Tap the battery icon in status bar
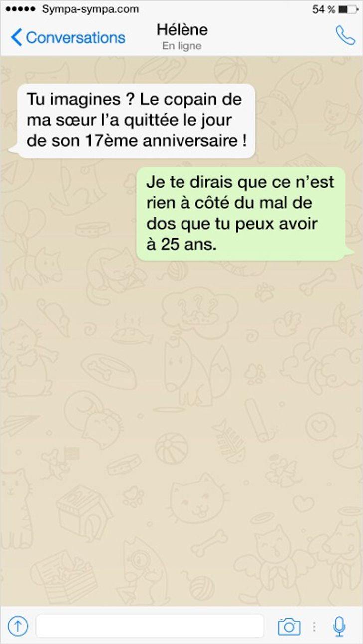Viewport: 363px width, 644px height. pos(348,9)
